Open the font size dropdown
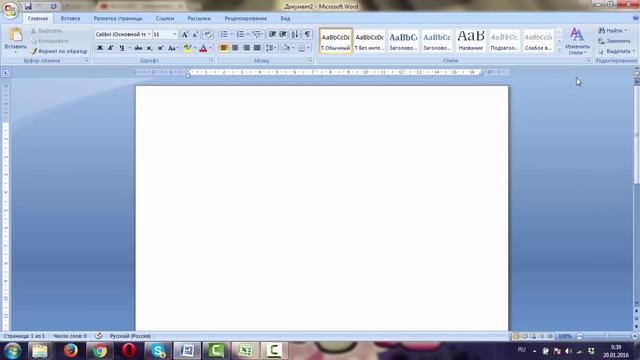Screen dimensions: 640x360 [175, 34]
